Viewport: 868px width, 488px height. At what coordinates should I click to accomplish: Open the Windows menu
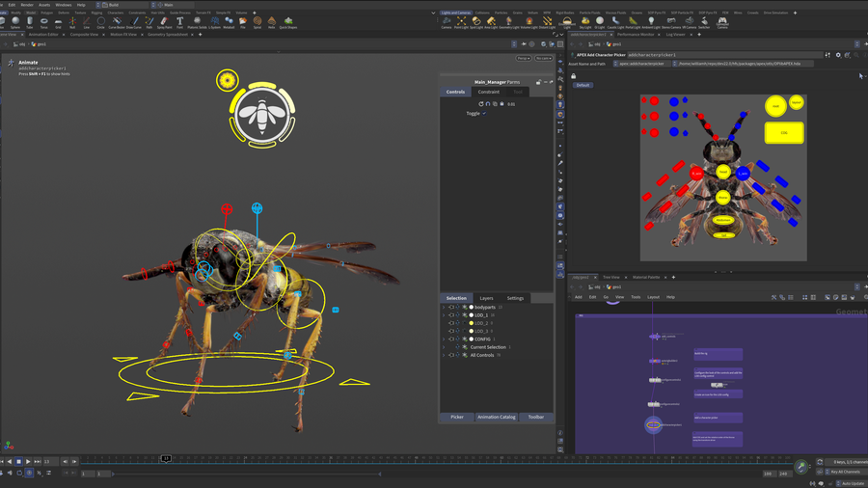63,5
